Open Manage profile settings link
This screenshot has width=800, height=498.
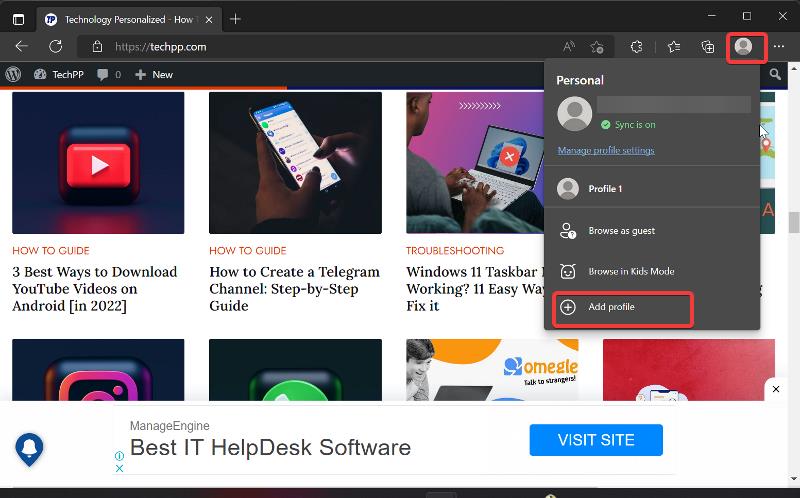pos(606,150)
